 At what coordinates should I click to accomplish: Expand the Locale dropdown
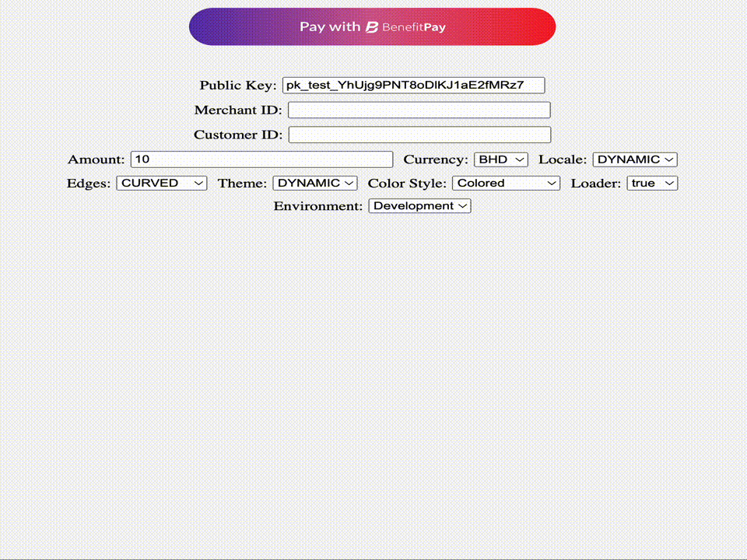click(x=635, y=159)
